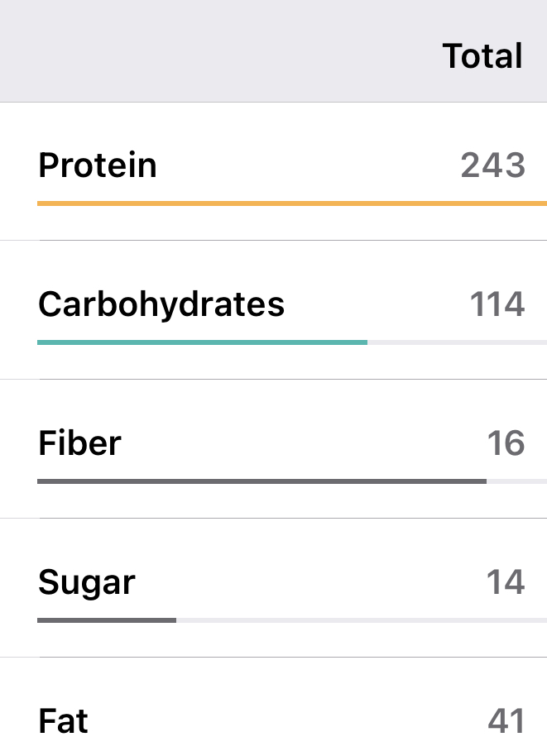Click the Fat total value 41

(506, 721)
